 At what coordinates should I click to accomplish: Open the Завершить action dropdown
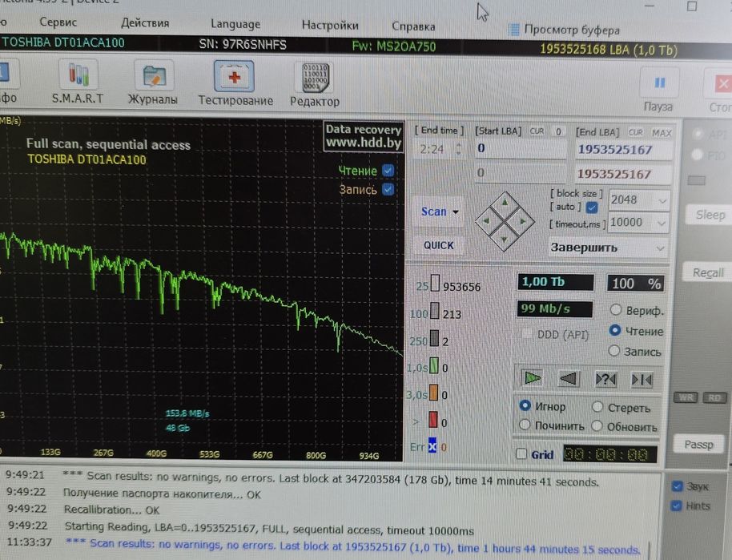click(607, 248)
